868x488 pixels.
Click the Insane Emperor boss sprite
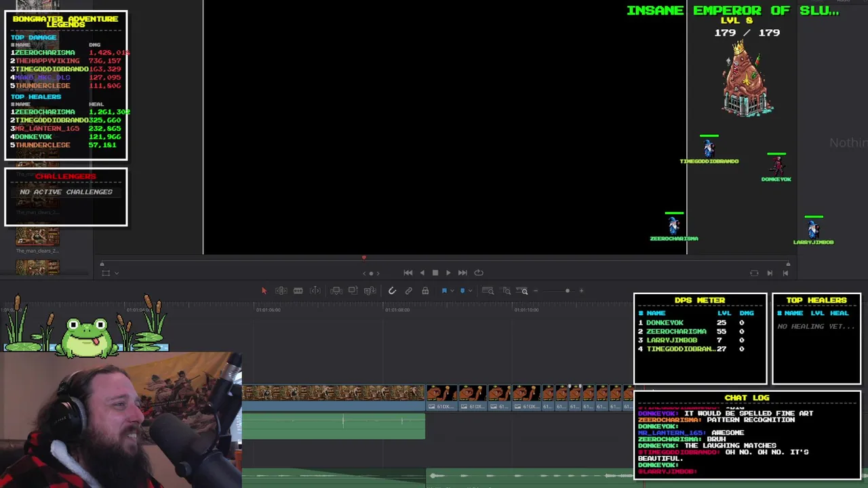coord(747,79)
